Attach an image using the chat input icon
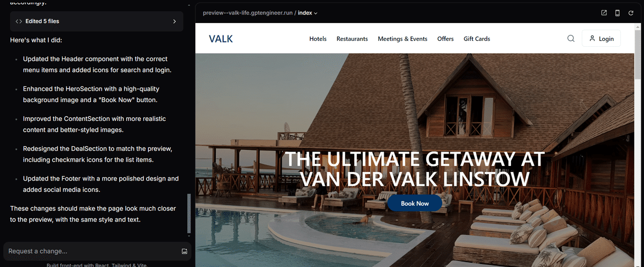Screen dimensions: 644x267 [x=184, y=251]
